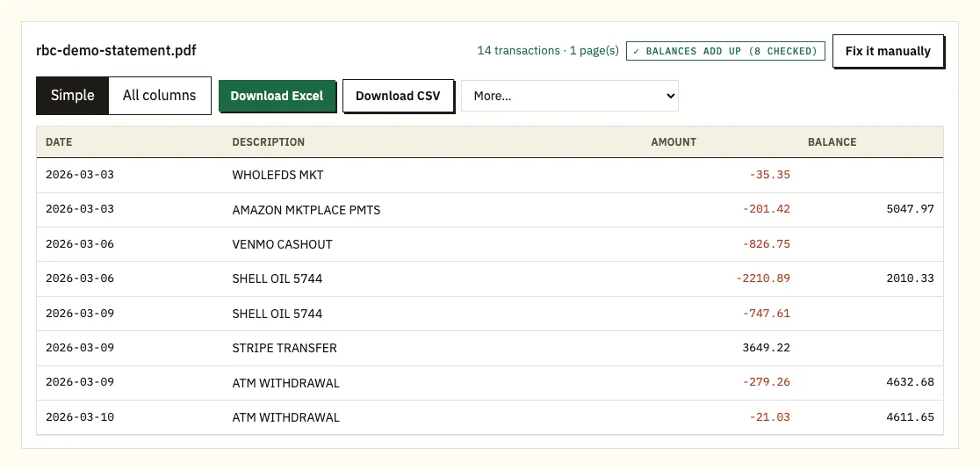Click the amount -201.42

[767, 209]
